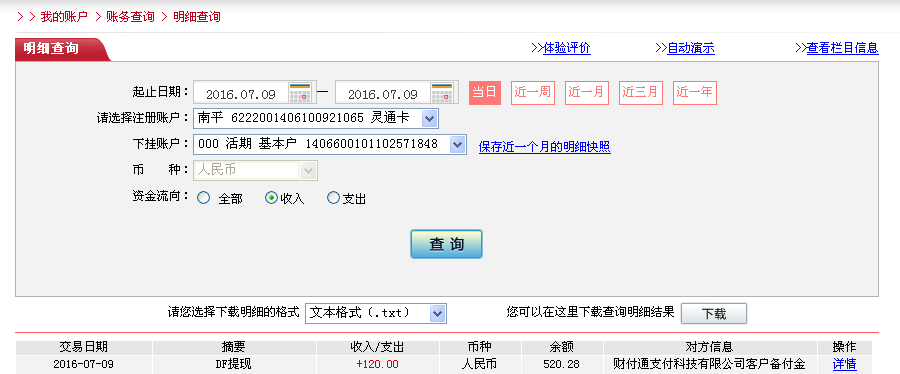Click the 收入/支出 column header
The height and width of the screenshot is (374, 900).
(x=378, y=347)
